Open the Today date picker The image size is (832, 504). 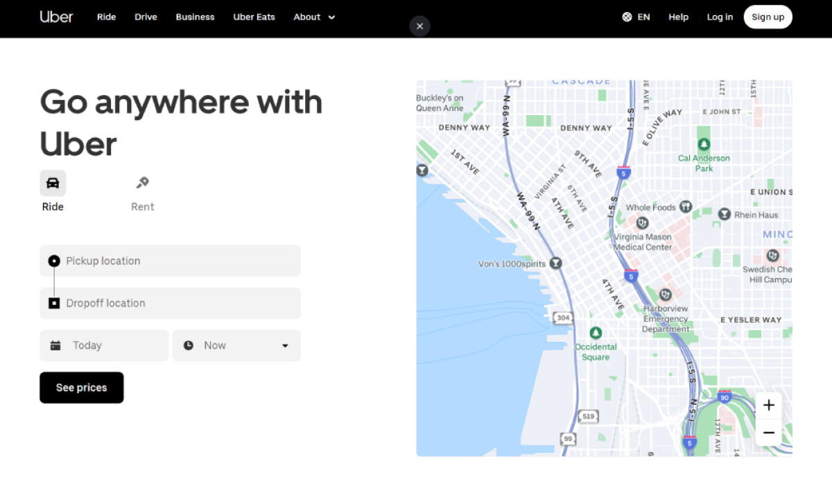pyautogui.click(x=104, y=345)
